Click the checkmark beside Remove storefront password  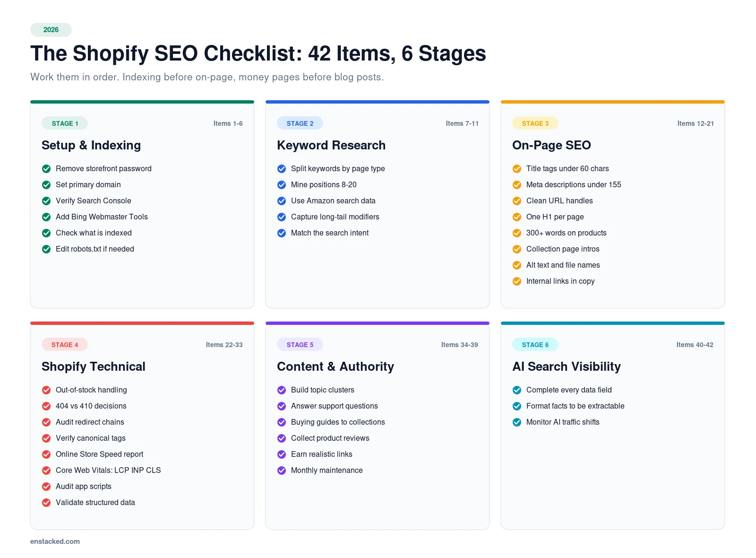click(46, 169)
